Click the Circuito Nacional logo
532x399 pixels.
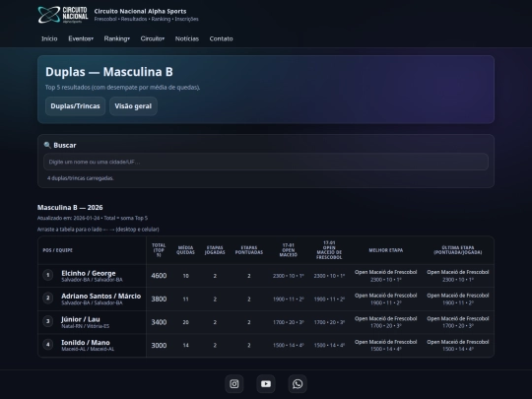click(63, 15)
